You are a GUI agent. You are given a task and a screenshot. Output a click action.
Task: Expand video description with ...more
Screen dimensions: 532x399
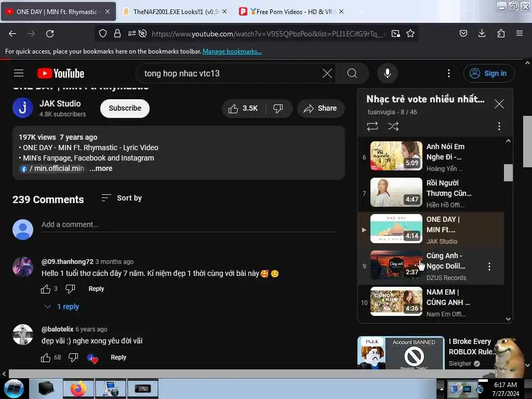point(101,169)
